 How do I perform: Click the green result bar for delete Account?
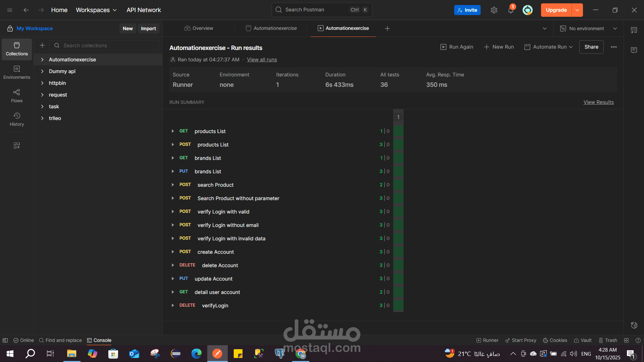[398, 265]
